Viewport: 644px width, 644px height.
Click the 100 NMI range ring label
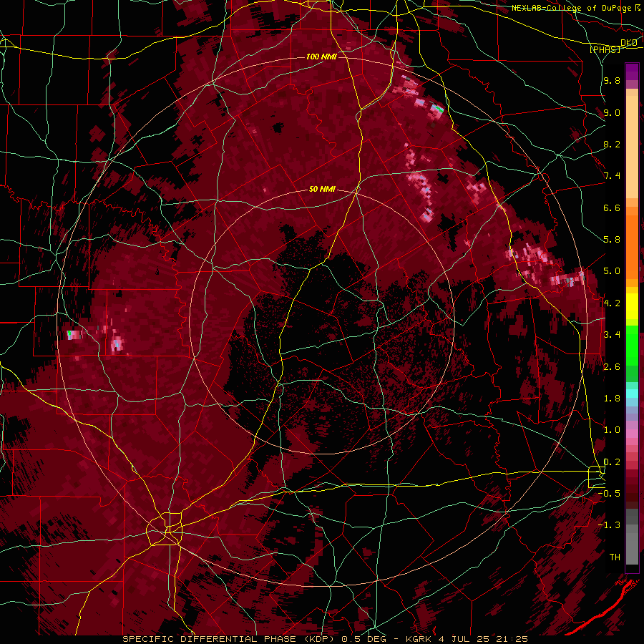pyautogui.click(x=321, y=57)
